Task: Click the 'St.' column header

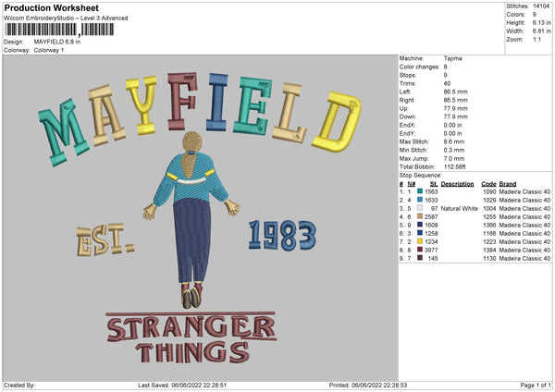Action: point(434,184)
